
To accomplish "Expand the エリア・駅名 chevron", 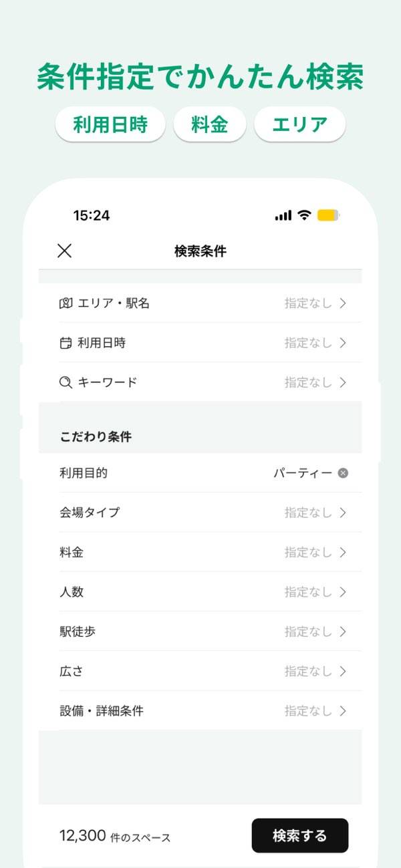I will (x=343, y=303).
